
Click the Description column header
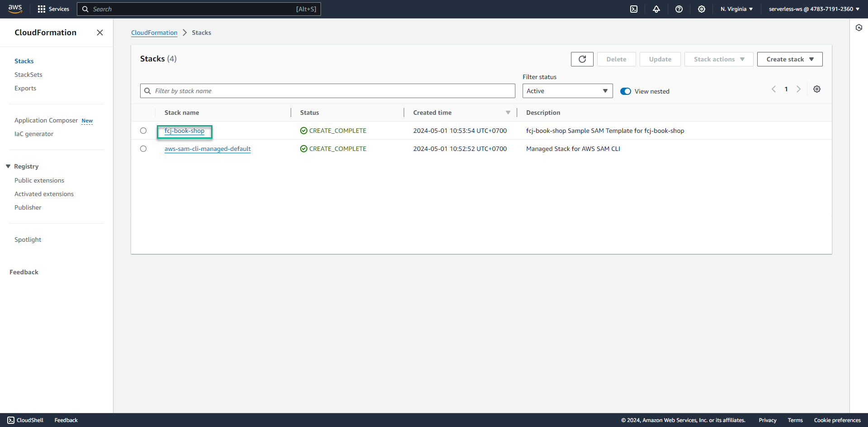click(x=543, y=113)
